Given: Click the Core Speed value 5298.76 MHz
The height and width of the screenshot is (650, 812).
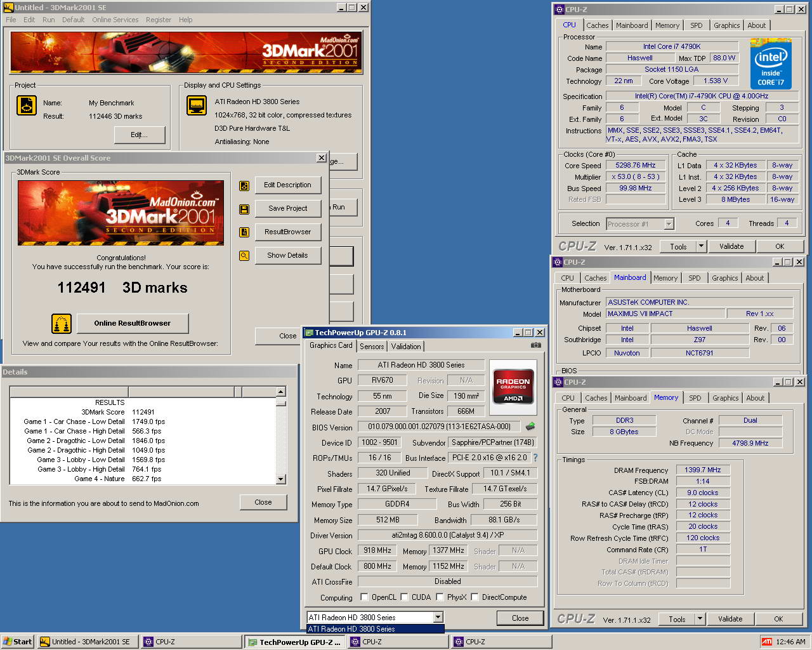Looking at the screenshot, I should point(635,165).
